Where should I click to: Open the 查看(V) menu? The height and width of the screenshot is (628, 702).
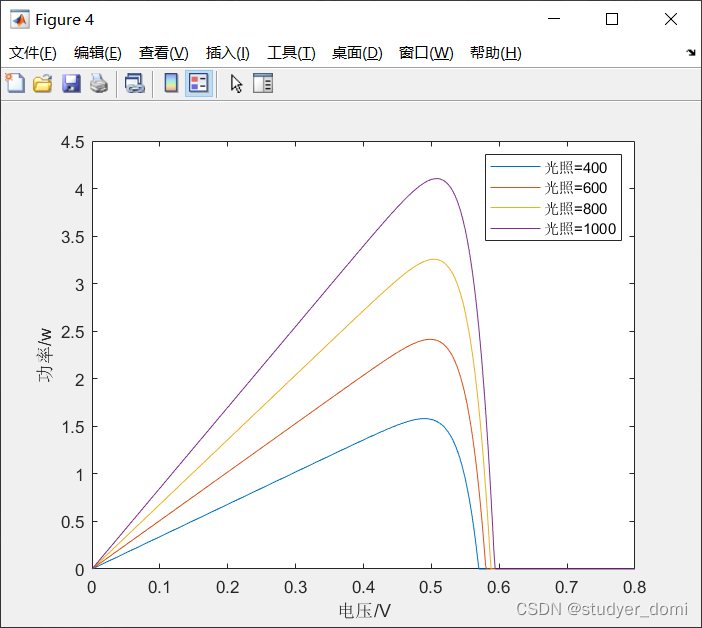163,53
